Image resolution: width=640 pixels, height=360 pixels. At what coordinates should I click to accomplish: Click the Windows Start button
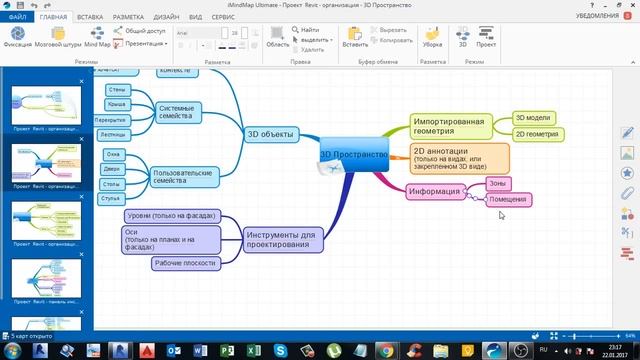(x=13, y=351)
